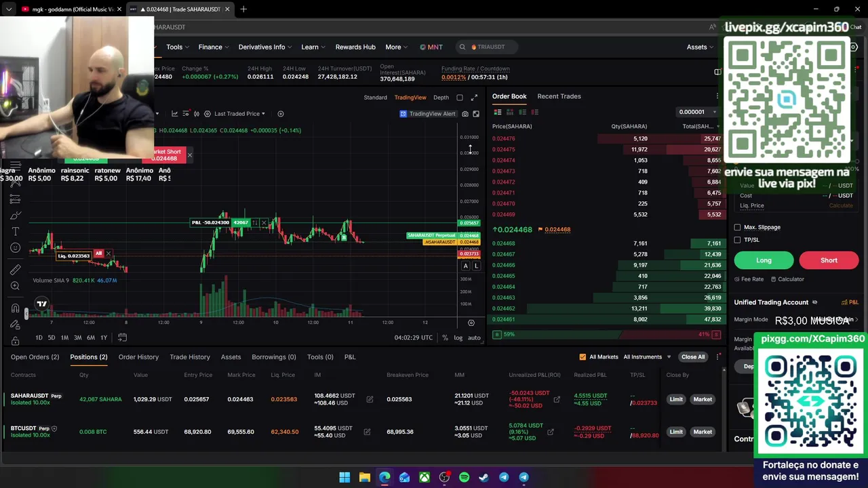Cancel the Liq. 0.023563 line close X
This screenshot has width=868, height=488.
click(x=108, y=254)
